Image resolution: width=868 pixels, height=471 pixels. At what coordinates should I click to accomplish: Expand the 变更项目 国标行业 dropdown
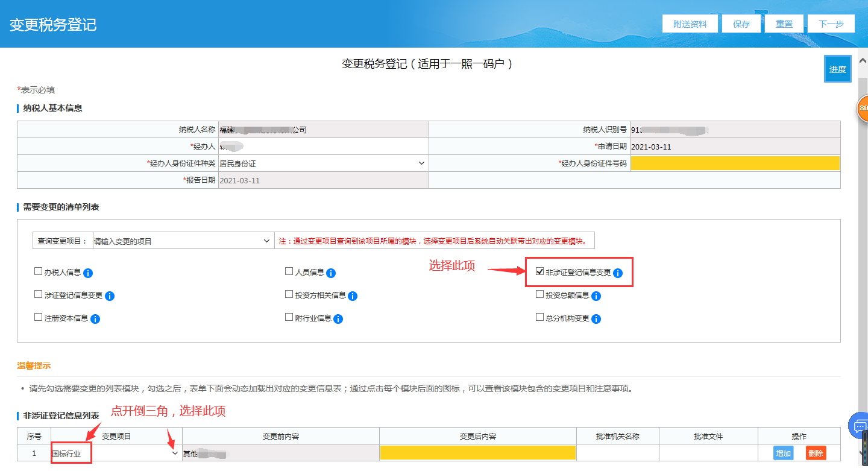tap(175, 453)
